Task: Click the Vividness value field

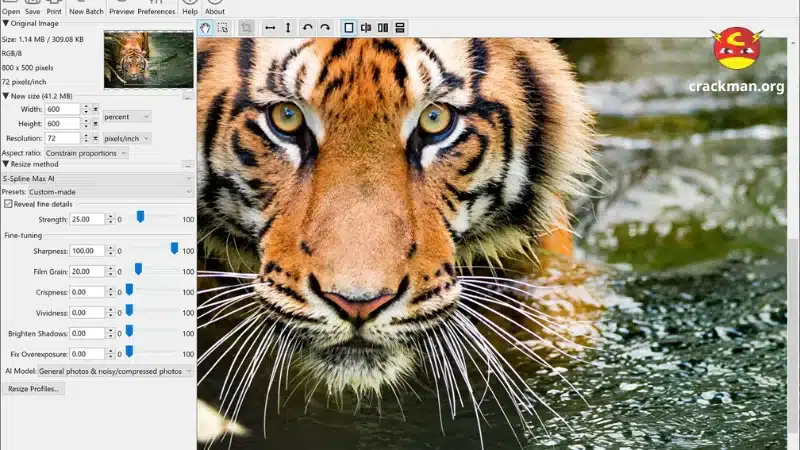Action: (87, 313)
